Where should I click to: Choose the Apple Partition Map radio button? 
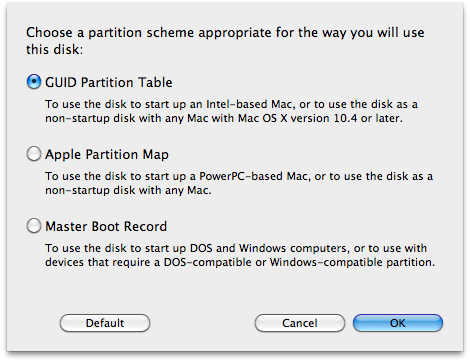point(34,154)
